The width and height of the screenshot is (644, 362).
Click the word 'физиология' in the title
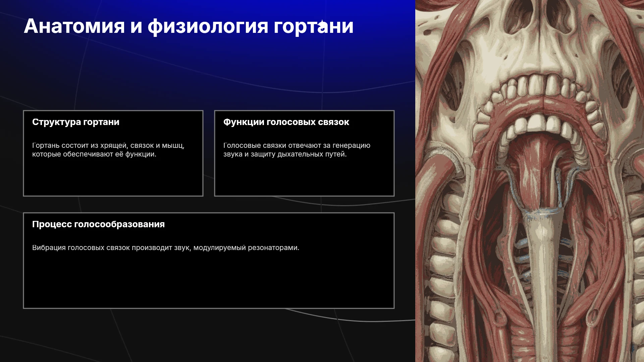(x=208, y=27)
